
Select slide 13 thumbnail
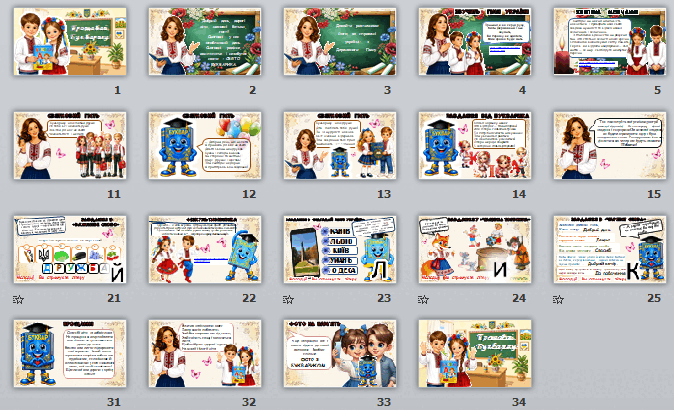[340, 145]
